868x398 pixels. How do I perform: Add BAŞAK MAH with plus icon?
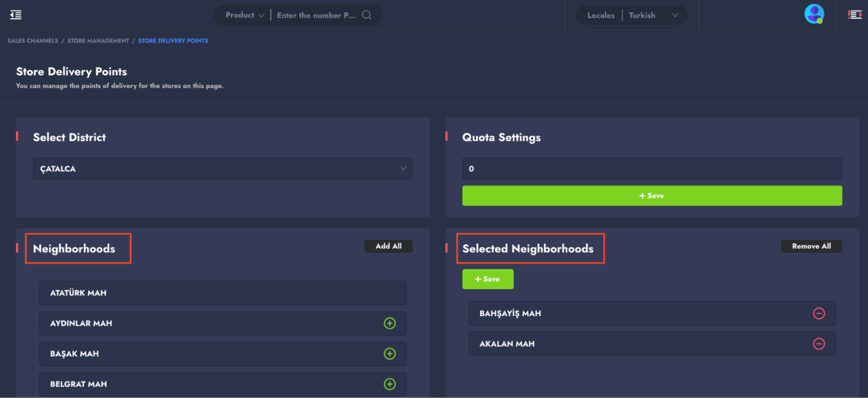click(x=389, y=354)
